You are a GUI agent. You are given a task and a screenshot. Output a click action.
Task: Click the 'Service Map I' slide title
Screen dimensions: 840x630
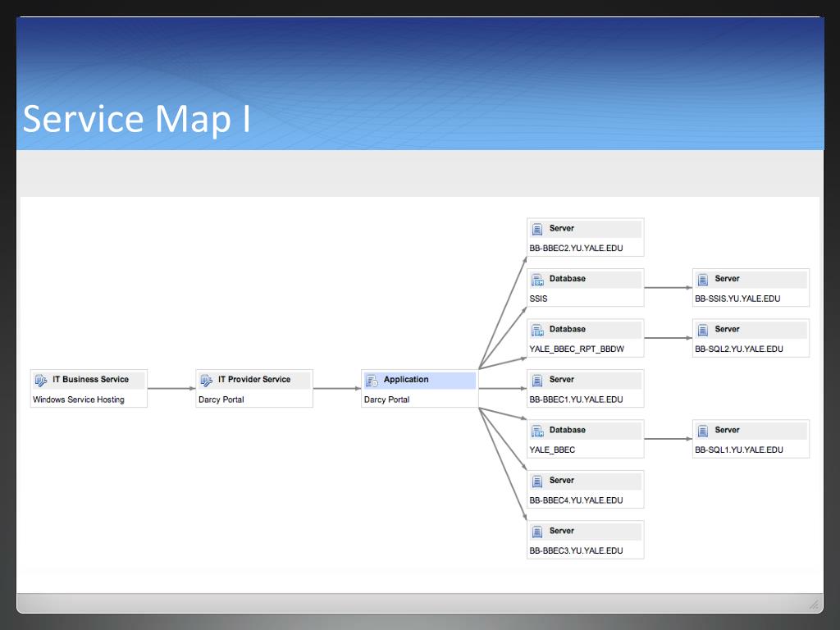(137, 119)
